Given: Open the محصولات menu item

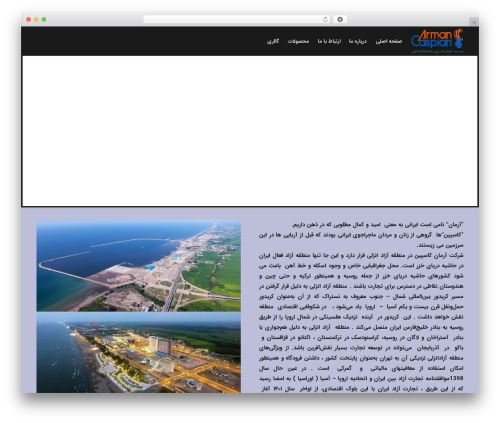Looking at the screenshot, I should [x=298, y=41].
